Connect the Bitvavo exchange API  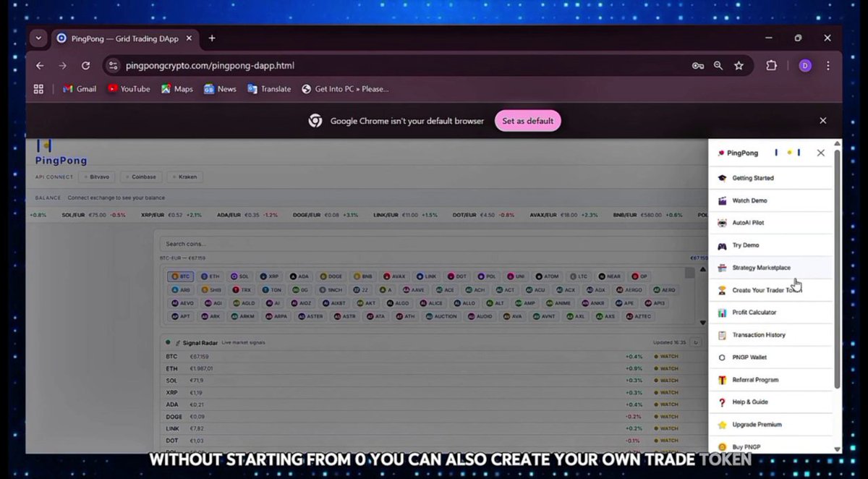click(x=98, y=177)
